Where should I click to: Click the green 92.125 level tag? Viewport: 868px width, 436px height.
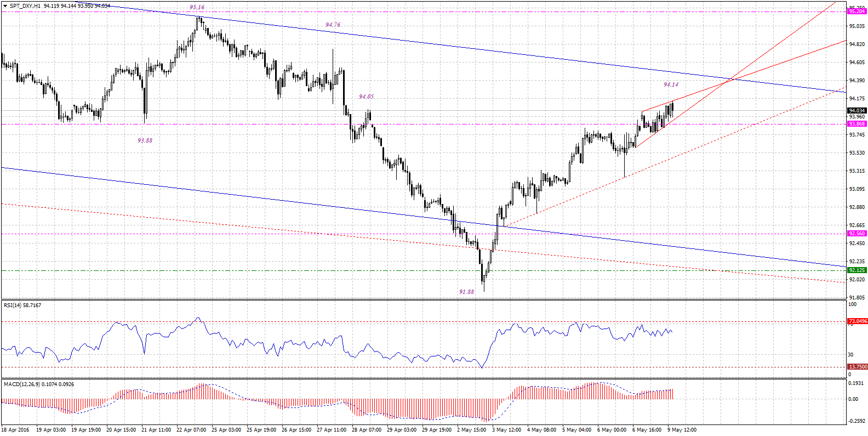856,270
